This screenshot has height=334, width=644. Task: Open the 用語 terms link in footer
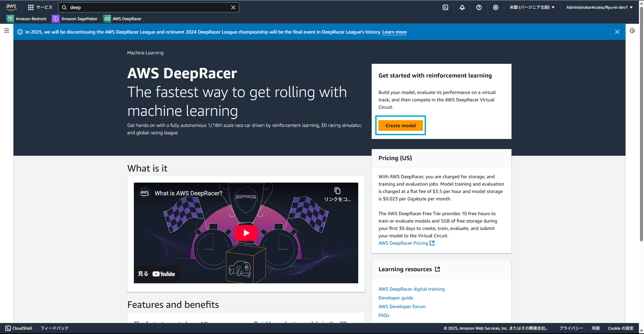point(596,328)
